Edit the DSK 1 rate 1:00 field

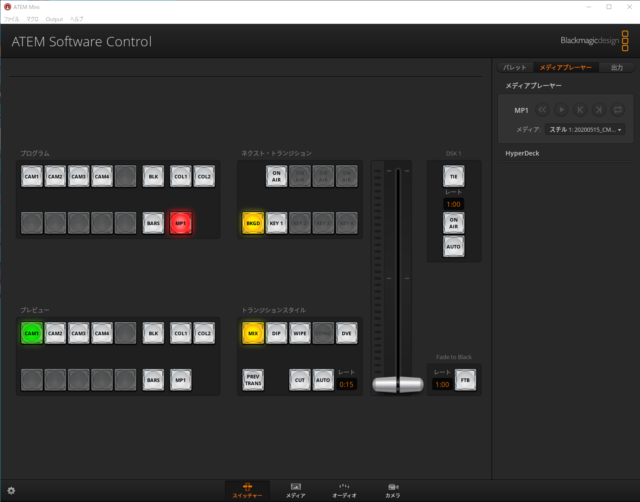tap(453, 204)
